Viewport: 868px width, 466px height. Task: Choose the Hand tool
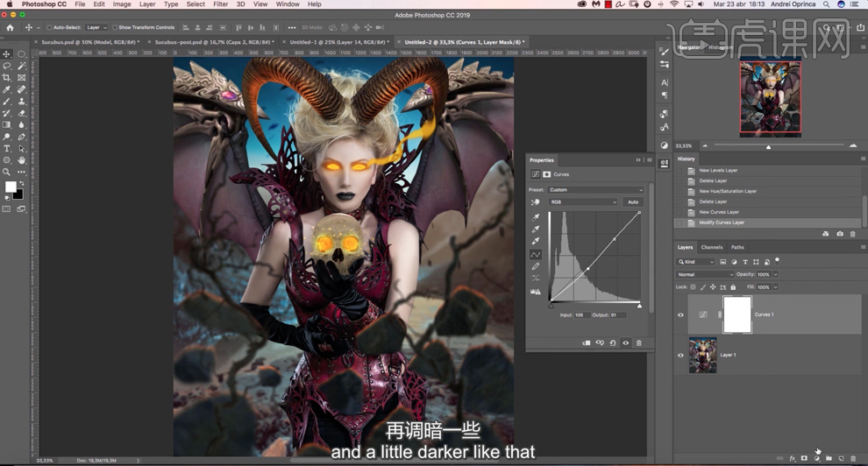[21, 160]
